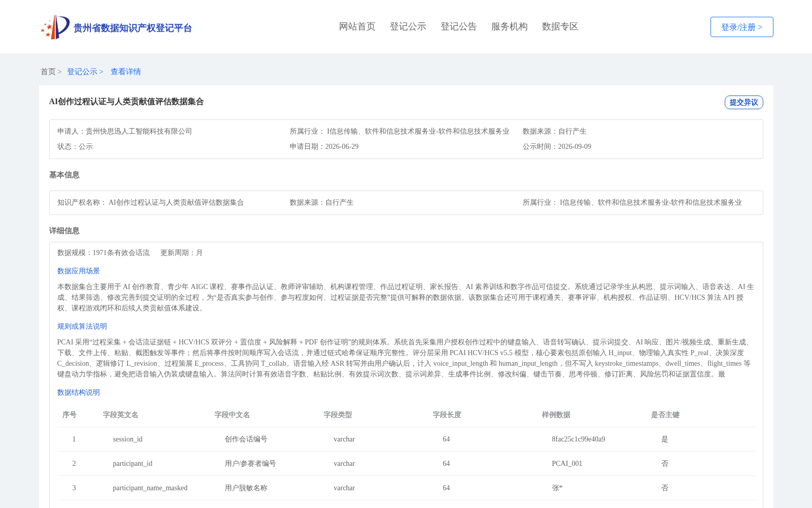Click the 样例数据 column header
The width and height of the screenshot is (812, 508).
point(556,415)
